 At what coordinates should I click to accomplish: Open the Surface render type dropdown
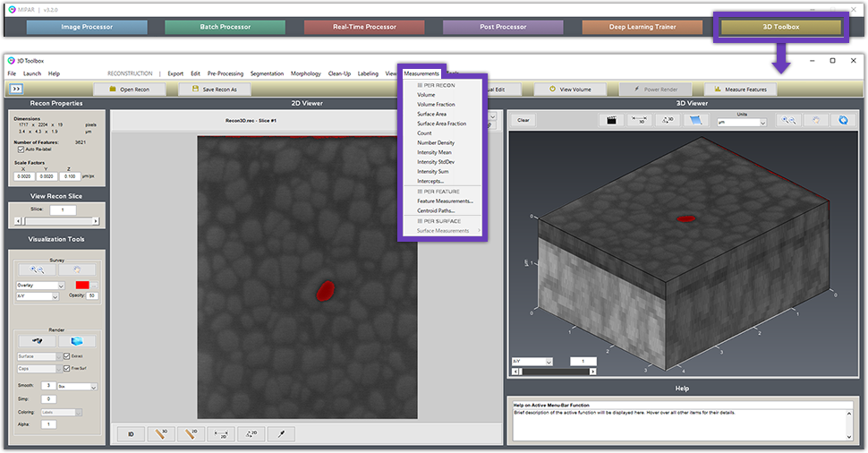point(38,356)
